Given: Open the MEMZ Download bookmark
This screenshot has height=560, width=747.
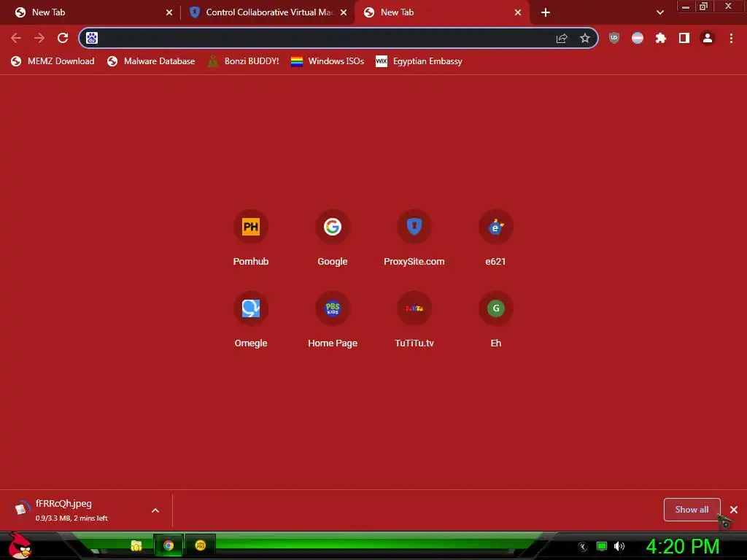Looking at the screenshot, I should point(53,61).
